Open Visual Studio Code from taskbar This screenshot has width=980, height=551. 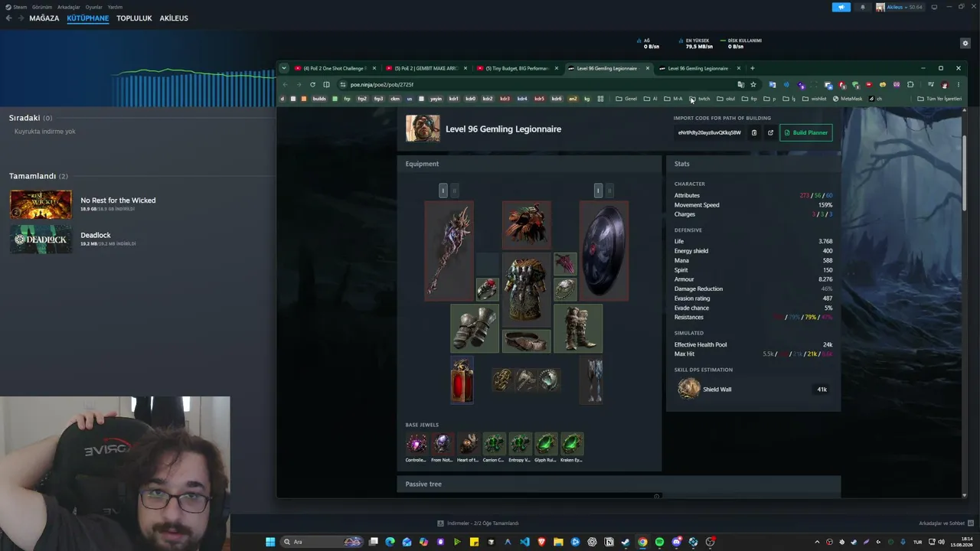[x=524, y=542]
